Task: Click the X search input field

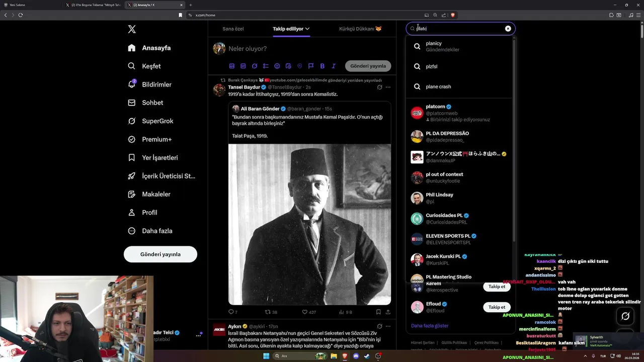Action: pyautogui.click(x=460, y=29)
